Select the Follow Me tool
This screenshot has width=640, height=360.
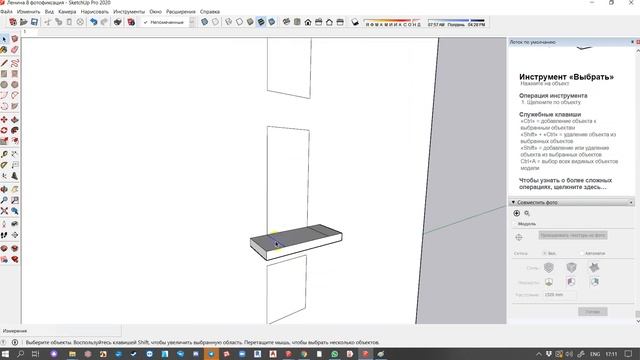[x=15, y=130]
